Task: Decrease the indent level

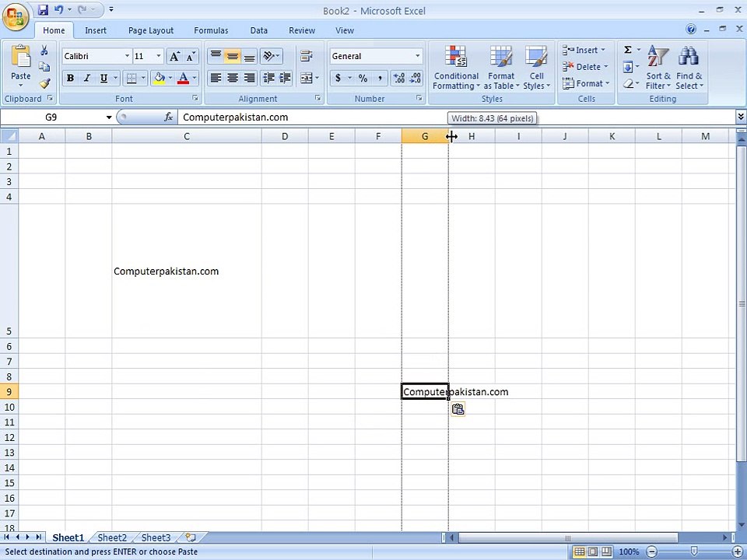Action: point(268,78)
